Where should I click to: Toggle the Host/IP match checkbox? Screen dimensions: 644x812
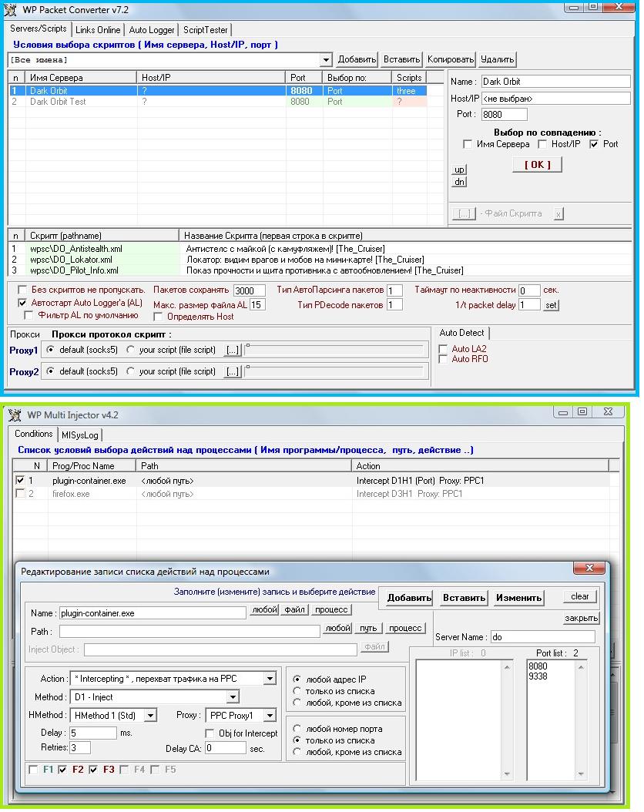[542, 145]
